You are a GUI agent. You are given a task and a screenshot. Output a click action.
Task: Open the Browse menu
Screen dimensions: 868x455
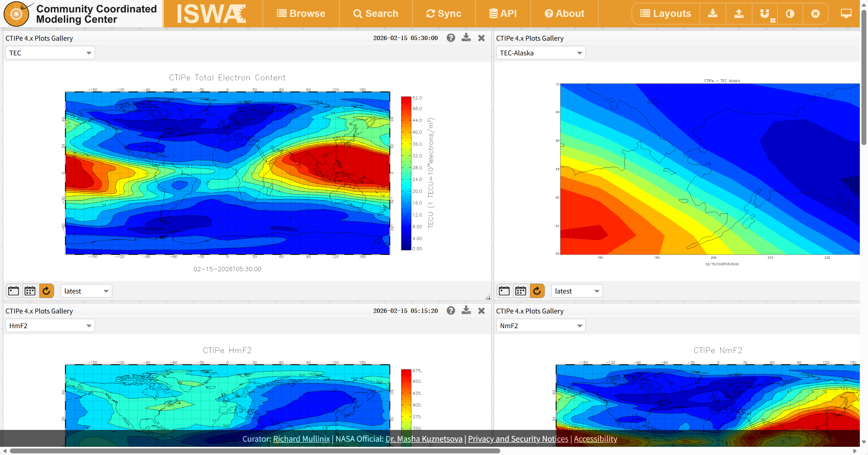pyautogui.click(x=301, y=13)
